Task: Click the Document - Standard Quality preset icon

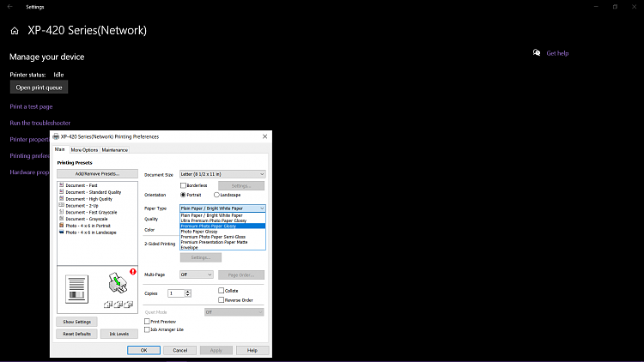Action: (61, 191)
